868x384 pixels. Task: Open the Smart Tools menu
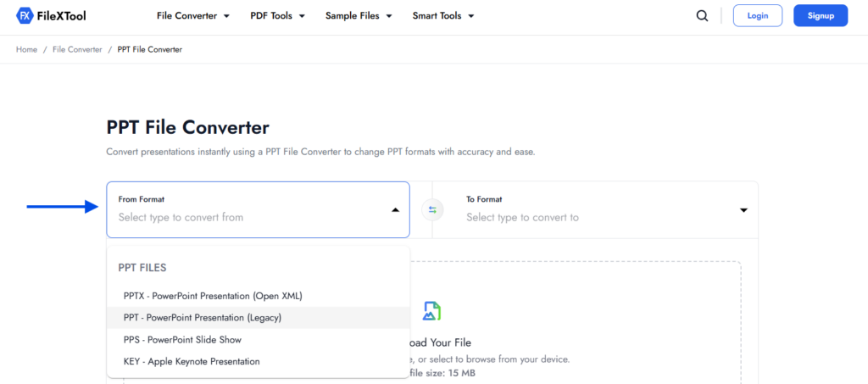(x=442, y=16)
